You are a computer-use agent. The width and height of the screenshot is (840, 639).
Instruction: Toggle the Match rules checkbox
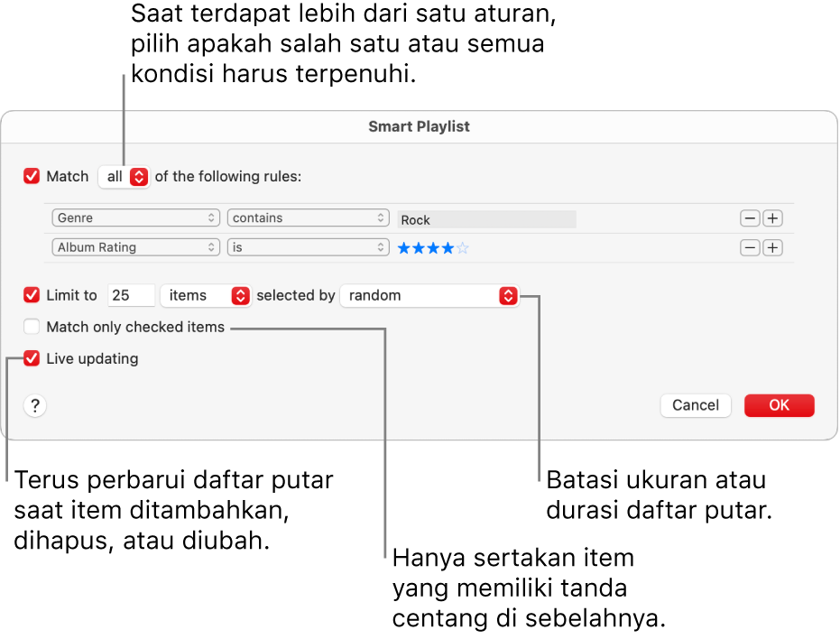(32, 176)
